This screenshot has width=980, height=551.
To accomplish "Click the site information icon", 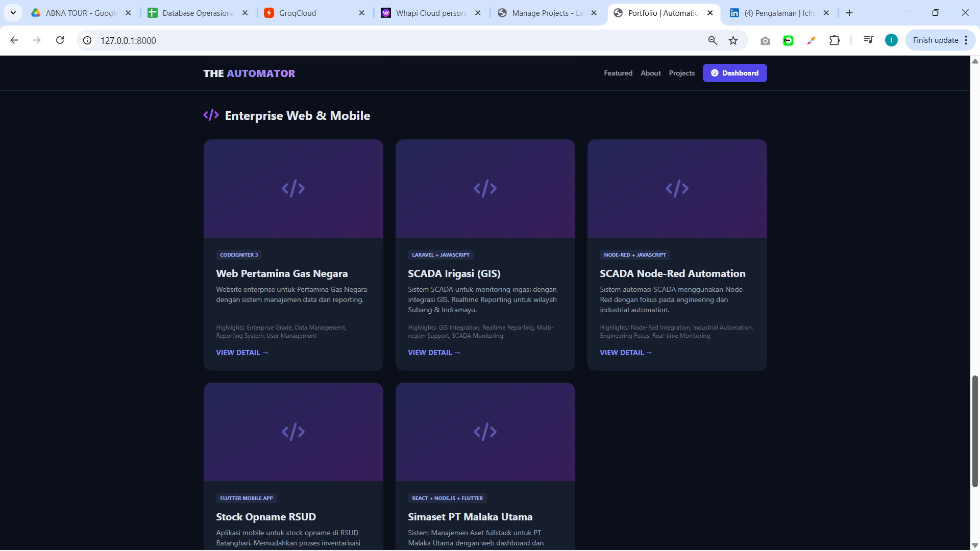I will point(88,40).
